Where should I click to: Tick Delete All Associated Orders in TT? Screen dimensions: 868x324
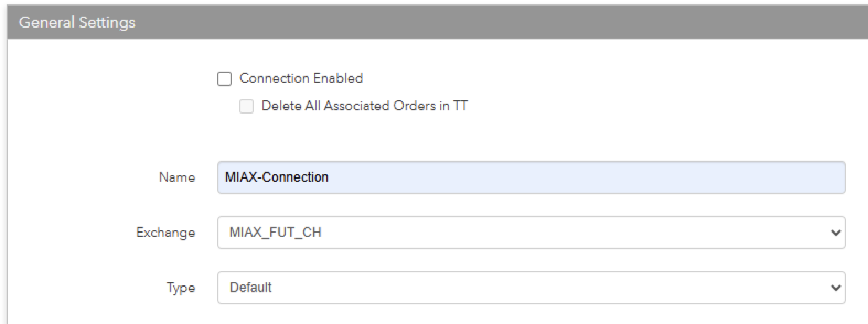247,106
